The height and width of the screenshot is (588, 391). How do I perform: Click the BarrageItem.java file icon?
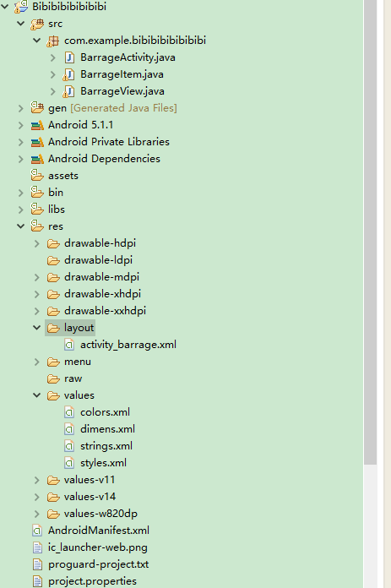[68, 74]
